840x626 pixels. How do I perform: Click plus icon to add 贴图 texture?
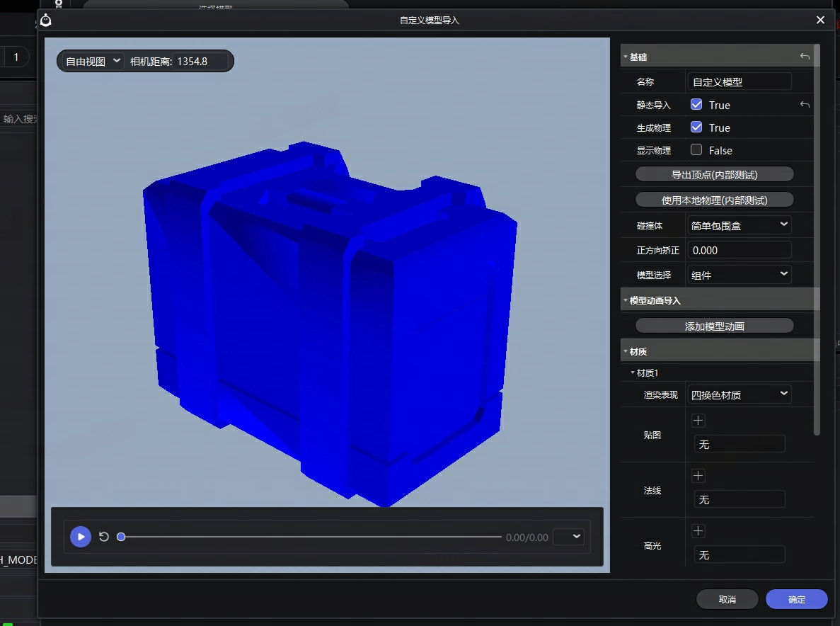(698, 421)
